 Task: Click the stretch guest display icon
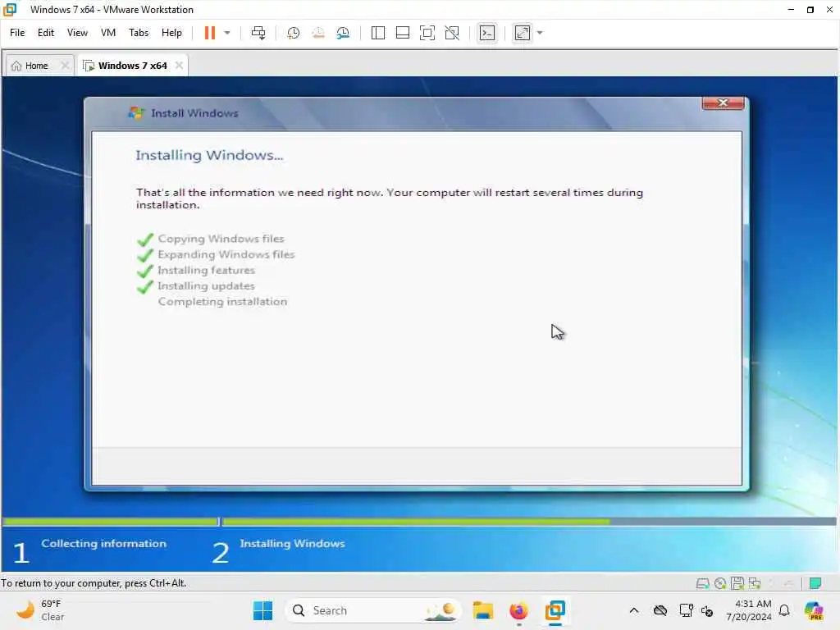(x=523, y=33)
